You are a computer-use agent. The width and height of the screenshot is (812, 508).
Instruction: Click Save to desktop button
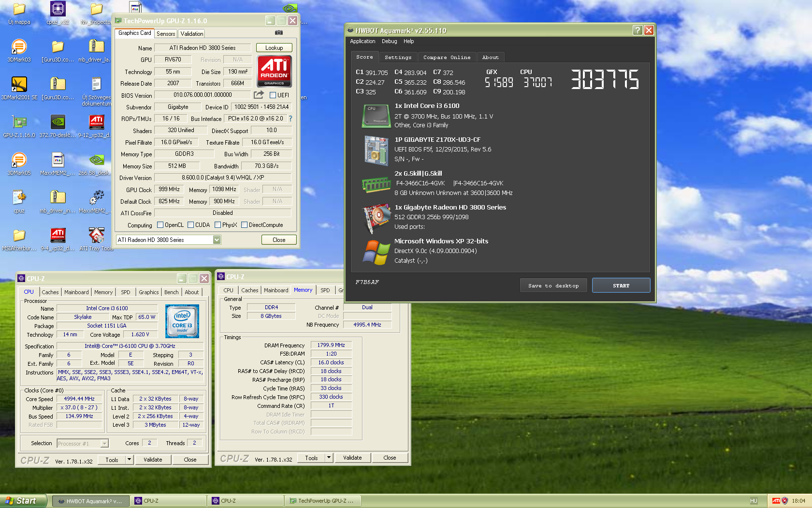click(x=554, y=286)
